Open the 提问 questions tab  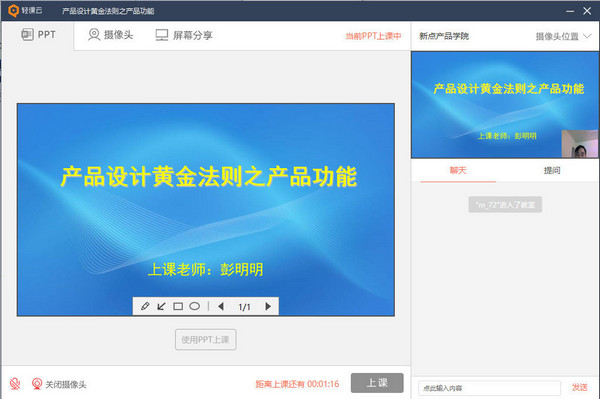click(552, 170)
